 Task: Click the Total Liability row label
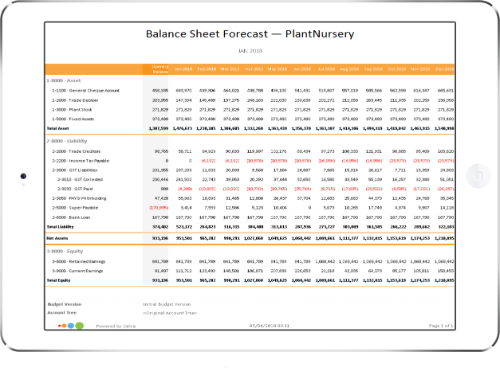tap(60, 227)
